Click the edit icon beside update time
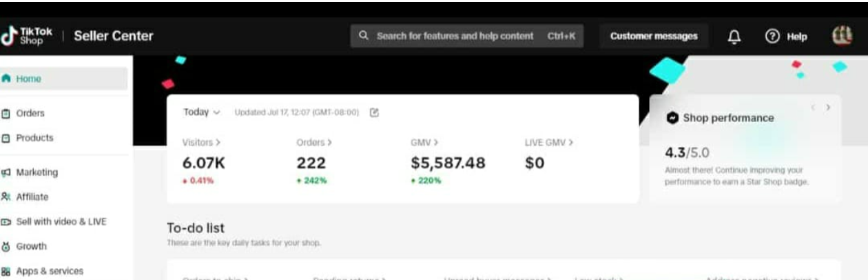This screenshot has height=280, width=868. coord(374,112)
